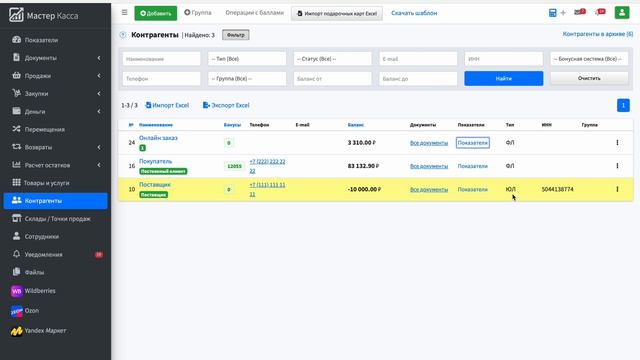Open the three-dot menu for Покупатель
The image size is (640, 360).
point(617,166)
